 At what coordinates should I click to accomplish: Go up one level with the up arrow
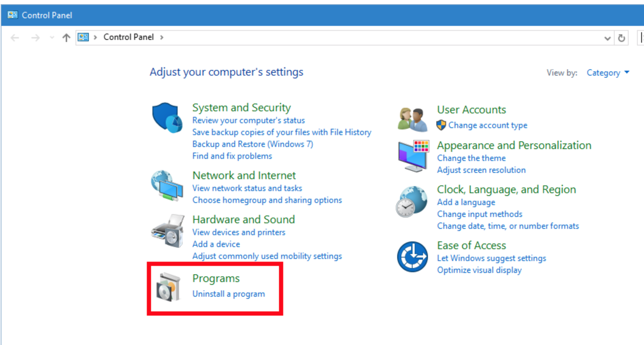pos(66,37)
